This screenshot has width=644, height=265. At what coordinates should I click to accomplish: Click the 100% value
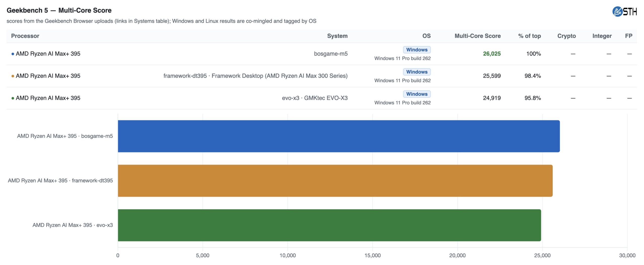point(534,54)
